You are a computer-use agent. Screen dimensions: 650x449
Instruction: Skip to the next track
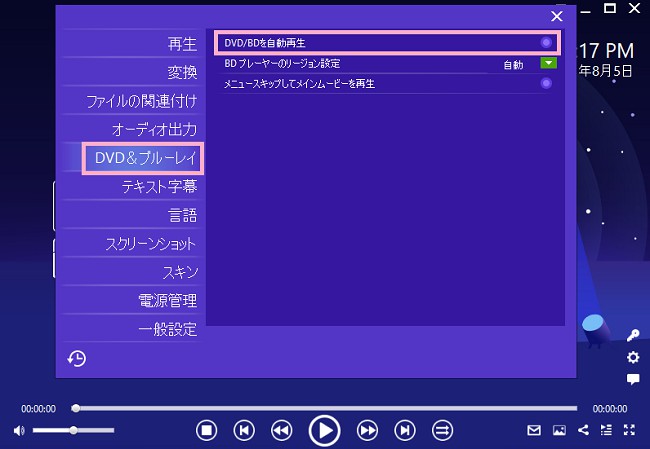405,430
